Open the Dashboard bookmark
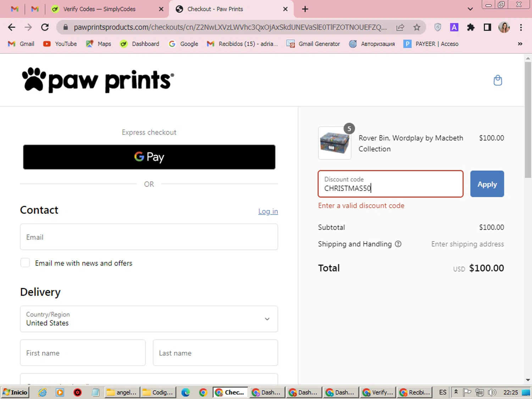 [140, 44]
